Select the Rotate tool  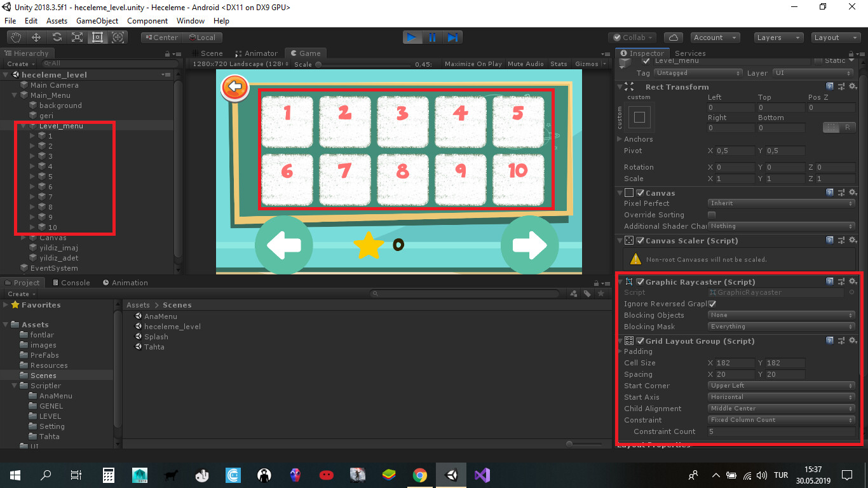click(x=57, y=37)
